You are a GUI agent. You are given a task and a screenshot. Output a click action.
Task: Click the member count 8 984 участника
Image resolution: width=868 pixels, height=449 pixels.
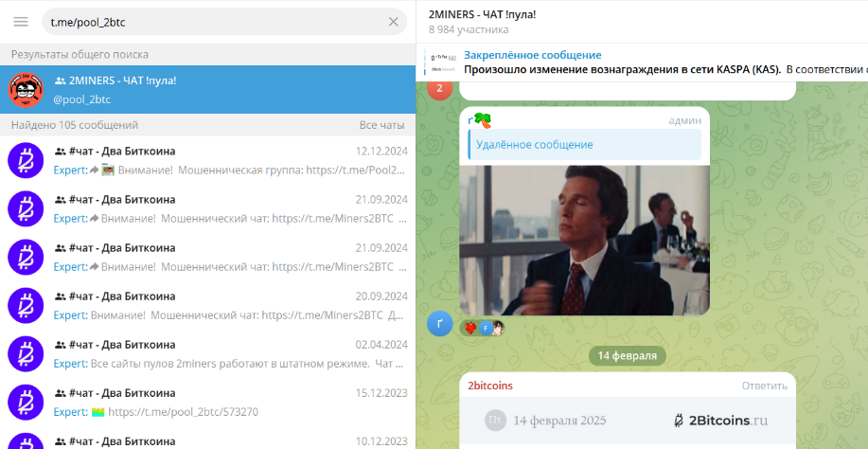click(469, 29)
